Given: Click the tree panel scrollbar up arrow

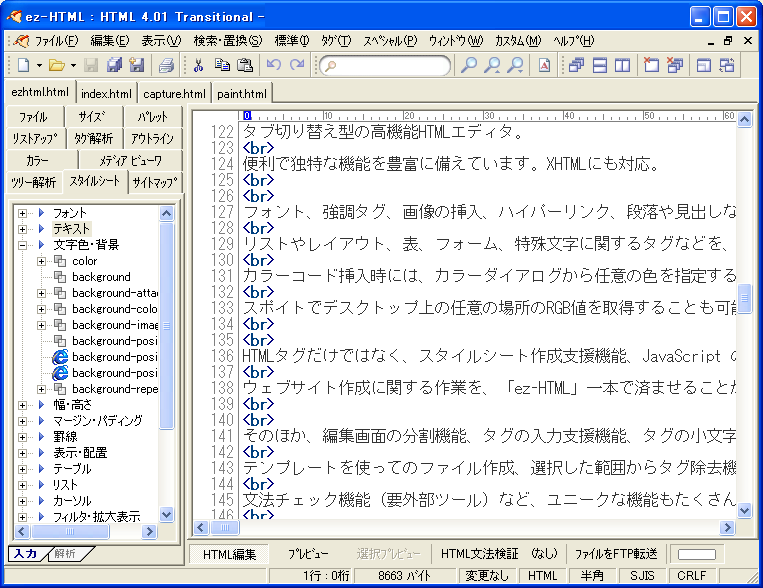Looking at the screenshot, I should point(166,213).
